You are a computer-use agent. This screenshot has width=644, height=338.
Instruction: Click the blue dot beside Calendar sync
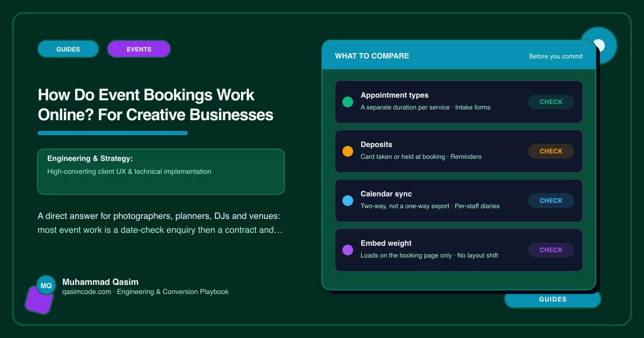coord(348,201)
